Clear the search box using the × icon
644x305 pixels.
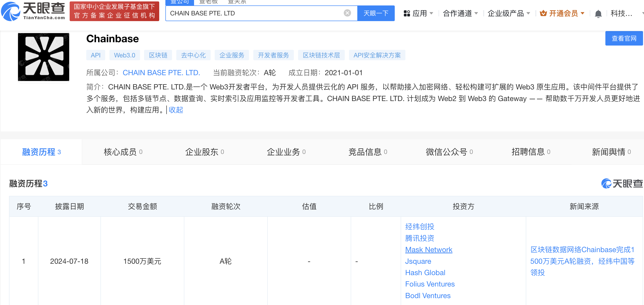tap(347, 13)
